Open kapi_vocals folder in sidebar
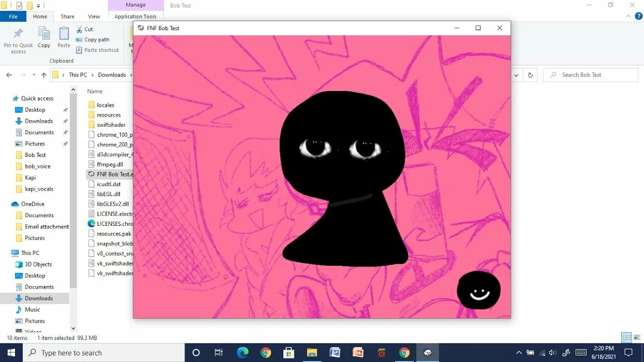This screenshot has height=362, width=644. click(39, 189)
